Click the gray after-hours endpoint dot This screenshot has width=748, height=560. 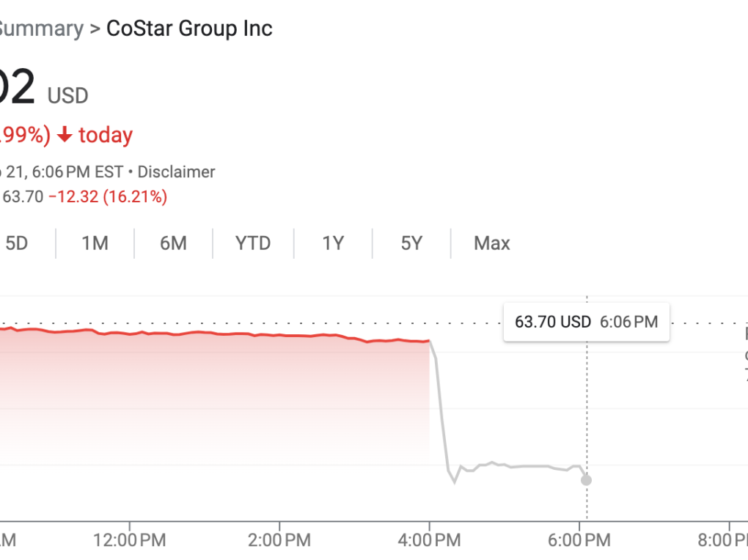click(586, 480)
